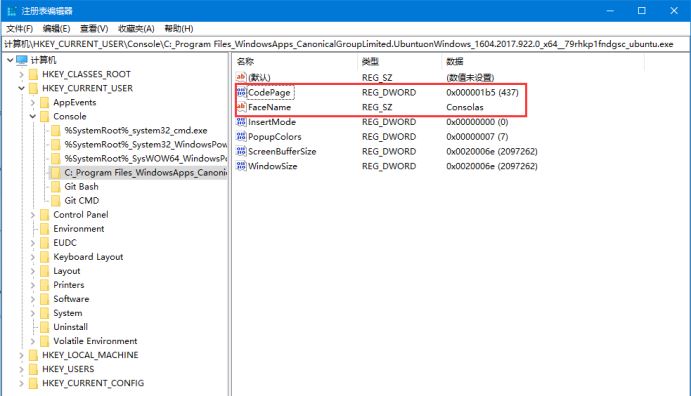
Task: Click the Git CMD folder icon
Action: (56, 200)
